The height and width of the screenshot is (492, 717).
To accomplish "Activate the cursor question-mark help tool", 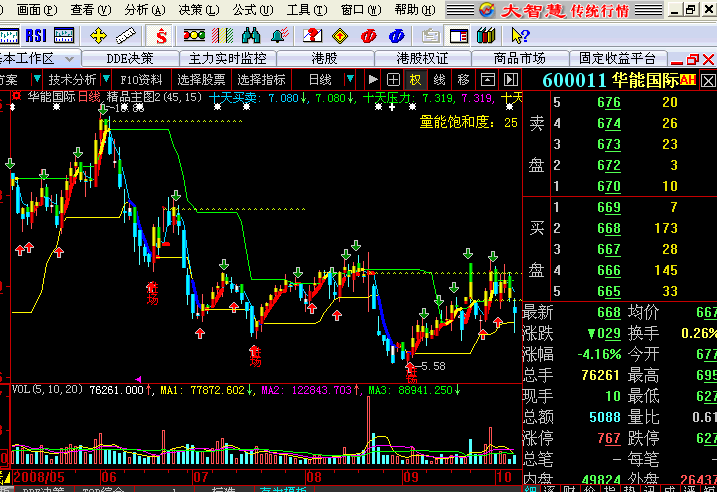I will 520,36.
